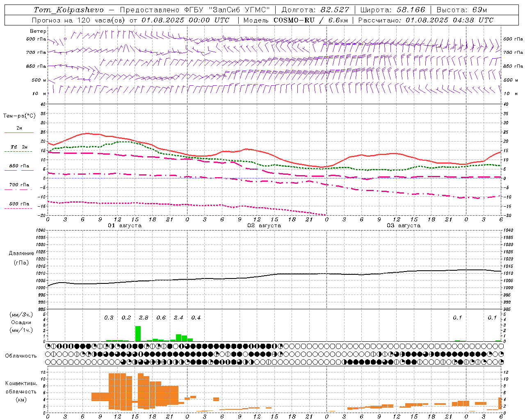Click the 2.4 precipitation value

coord(178,318)
